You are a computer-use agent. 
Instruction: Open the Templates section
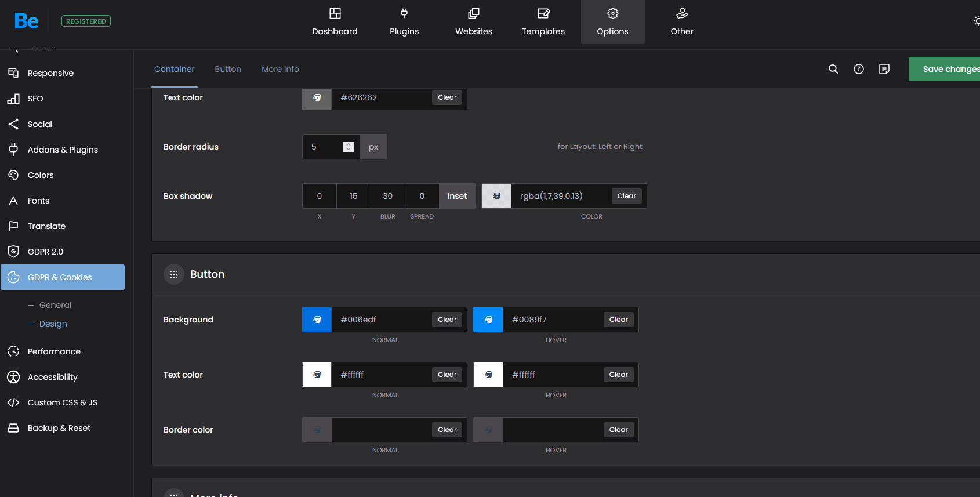(x=543, y=22)
